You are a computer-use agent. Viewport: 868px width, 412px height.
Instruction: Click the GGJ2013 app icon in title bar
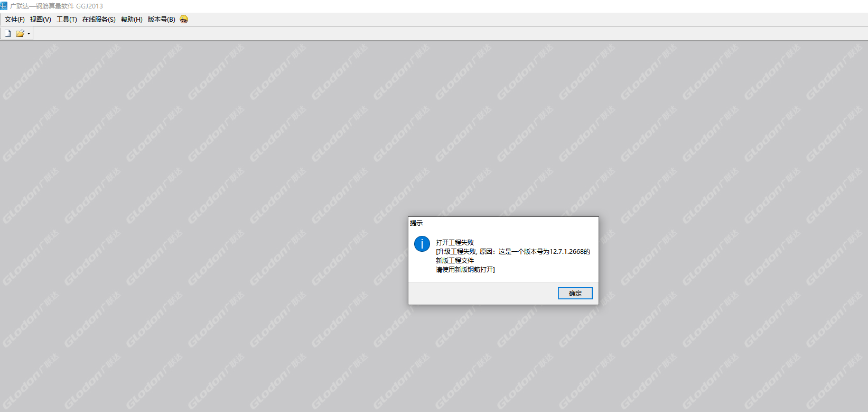[4, 6]
